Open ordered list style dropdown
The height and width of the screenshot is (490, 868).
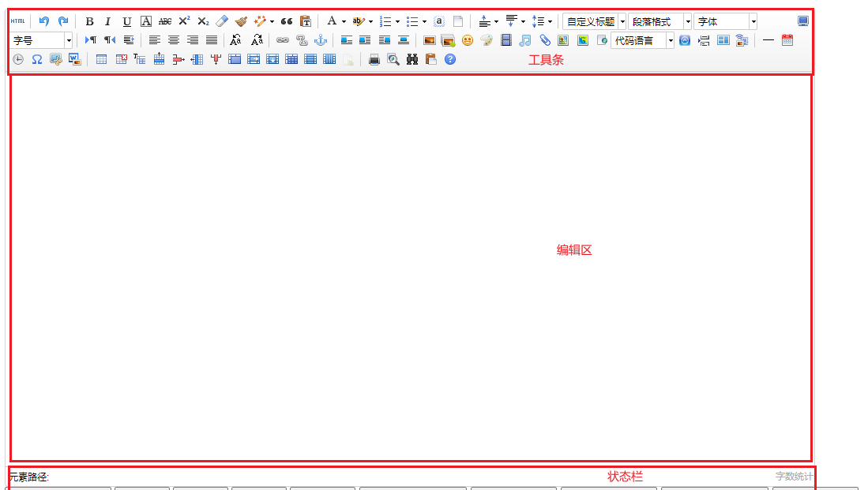(397, 21)
